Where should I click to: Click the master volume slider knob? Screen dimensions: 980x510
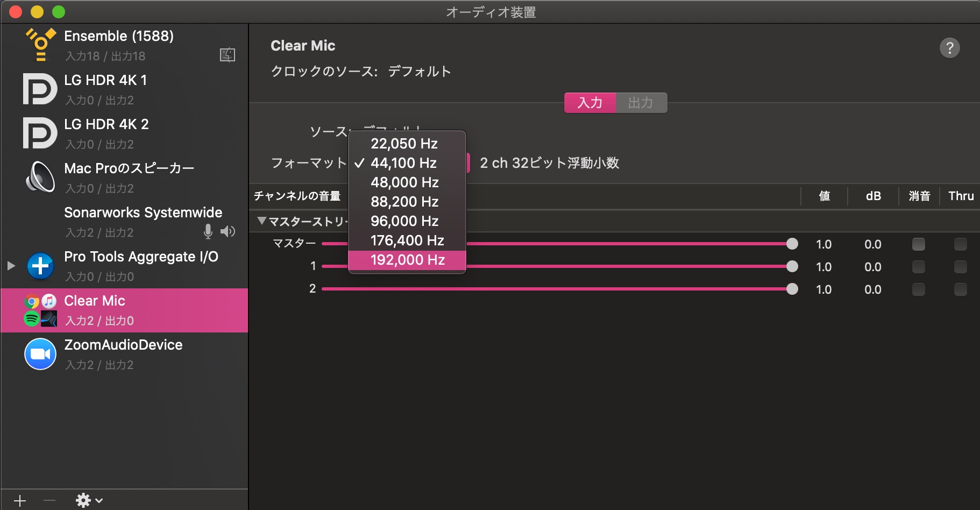coord(792,244)
